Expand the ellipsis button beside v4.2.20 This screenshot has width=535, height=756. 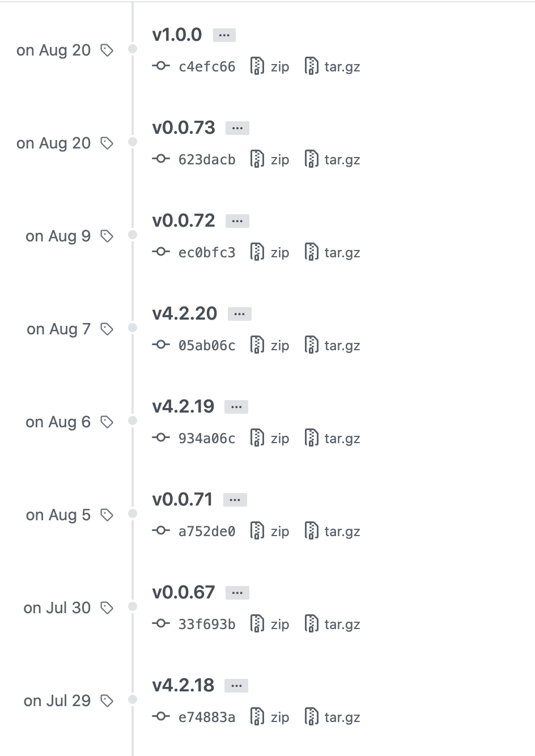coord(240,314)
